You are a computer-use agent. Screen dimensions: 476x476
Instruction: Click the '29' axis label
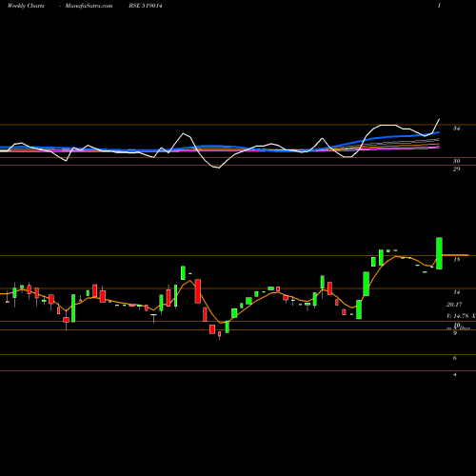(456, 169)
